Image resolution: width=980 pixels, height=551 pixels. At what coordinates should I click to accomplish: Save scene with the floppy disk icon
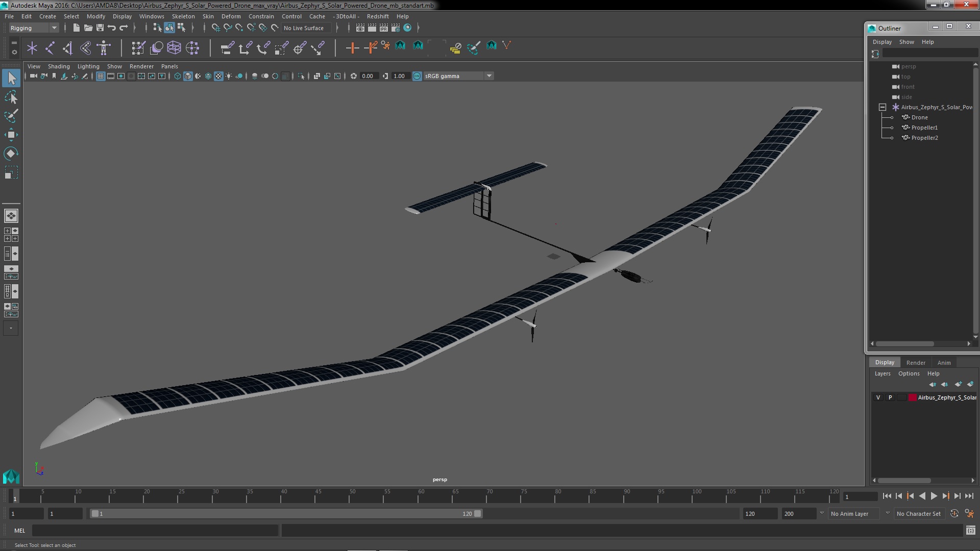(x=100, y=28)
